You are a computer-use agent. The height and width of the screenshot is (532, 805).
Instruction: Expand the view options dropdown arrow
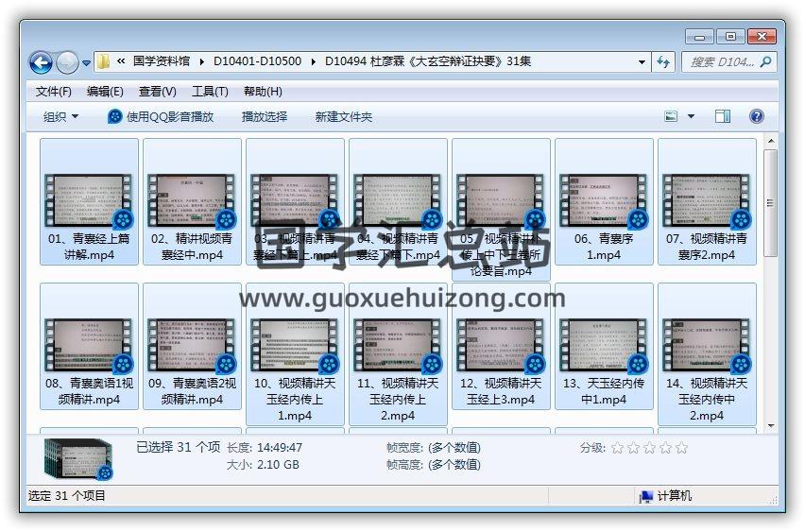(691, 116)
